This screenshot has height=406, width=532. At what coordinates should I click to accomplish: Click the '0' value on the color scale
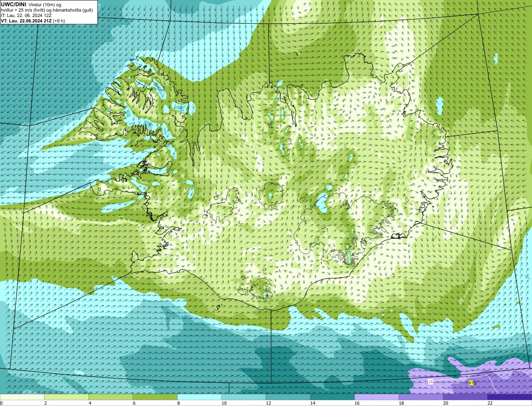pos(1,403)
